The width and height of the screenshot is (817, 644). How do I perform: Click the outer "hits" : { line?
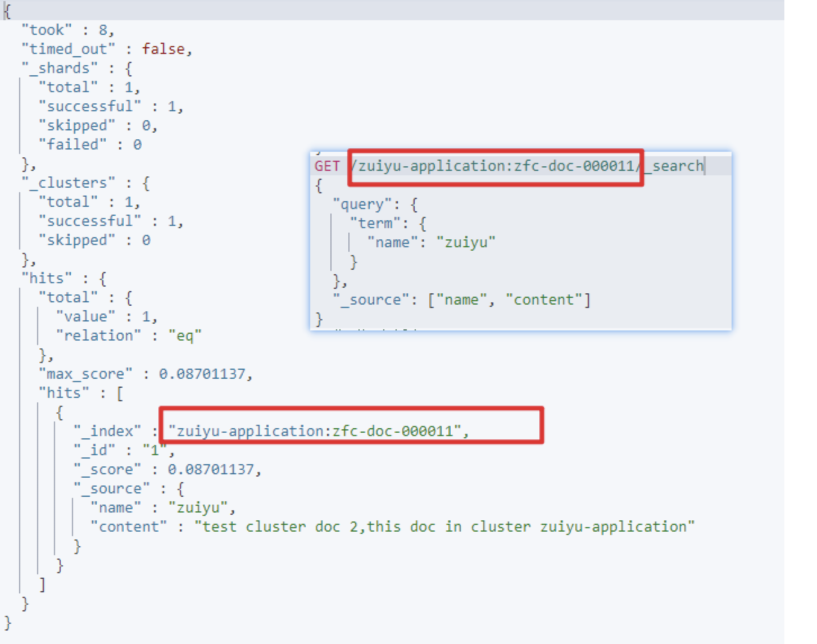click(x=64, y=278)
